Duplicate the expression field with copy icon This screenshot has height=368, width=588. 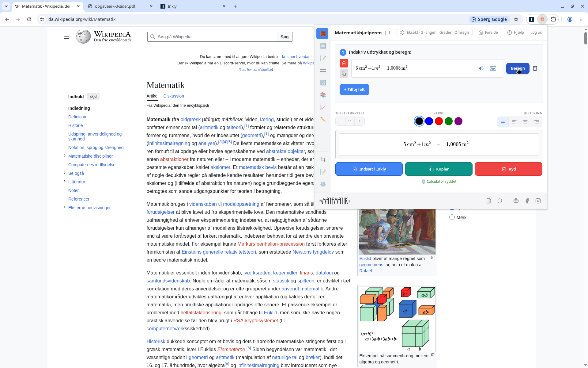(x=344, y=74)
